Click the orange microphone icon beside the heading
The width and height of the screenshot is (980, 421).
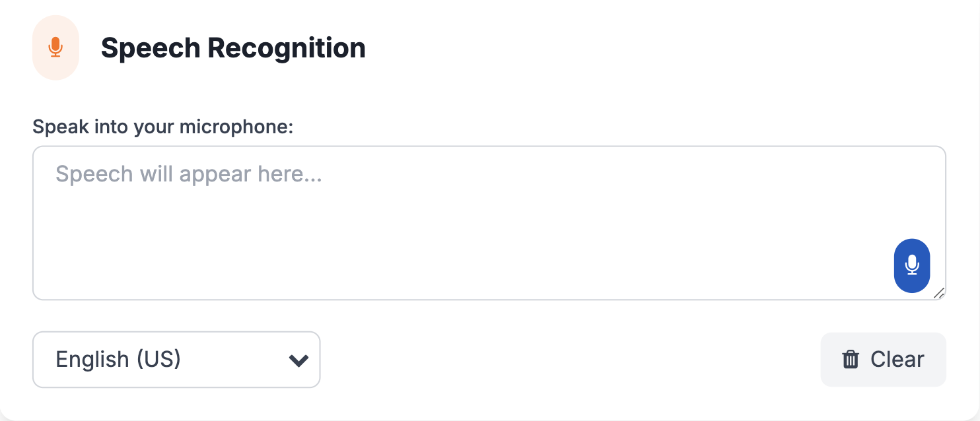tap(55, 47)
